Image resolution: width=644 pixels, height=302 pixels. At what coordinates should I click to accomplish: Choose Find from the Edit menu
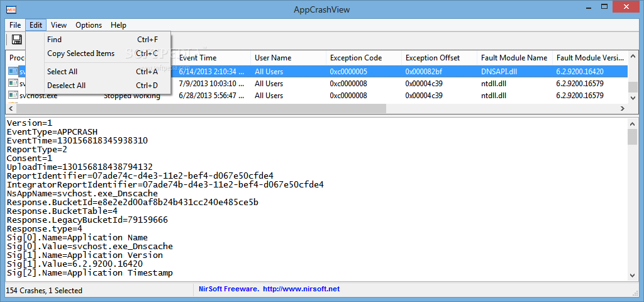[99, 40]
